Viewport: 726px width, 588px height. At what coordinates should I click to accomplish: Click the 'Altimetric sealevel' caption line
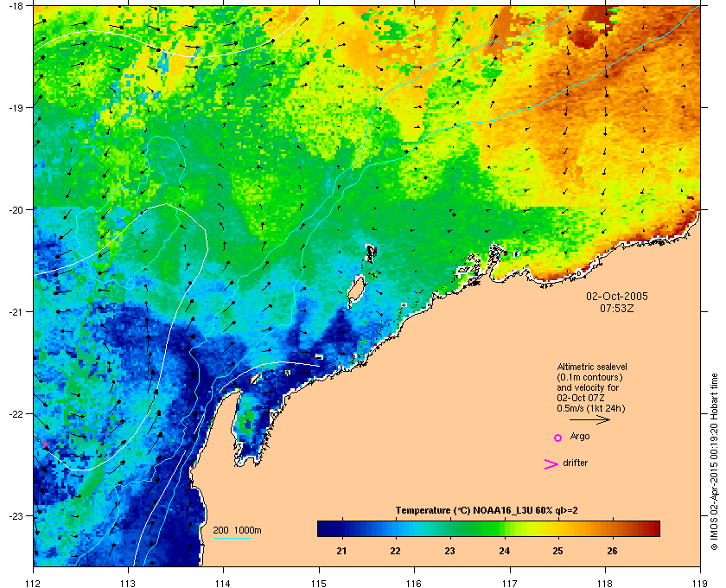(592, 367)
